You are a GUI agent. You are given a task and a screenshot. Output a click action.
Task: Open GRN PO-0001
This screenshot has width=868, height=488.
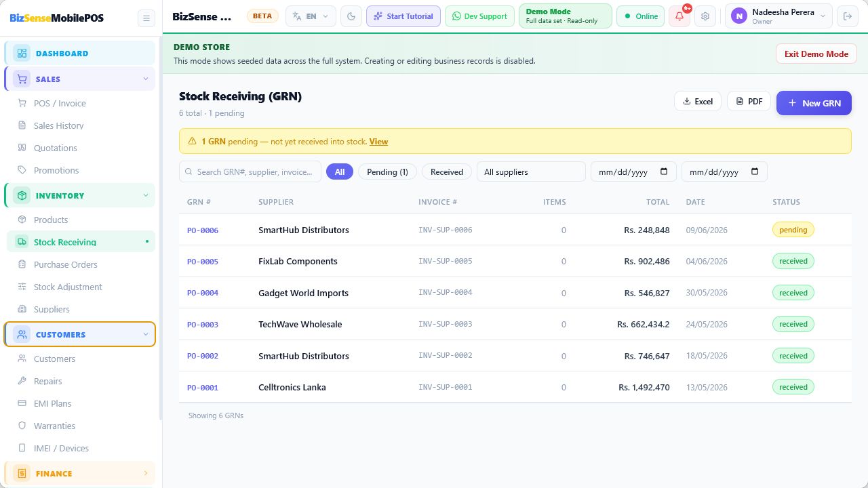point(203,388)
